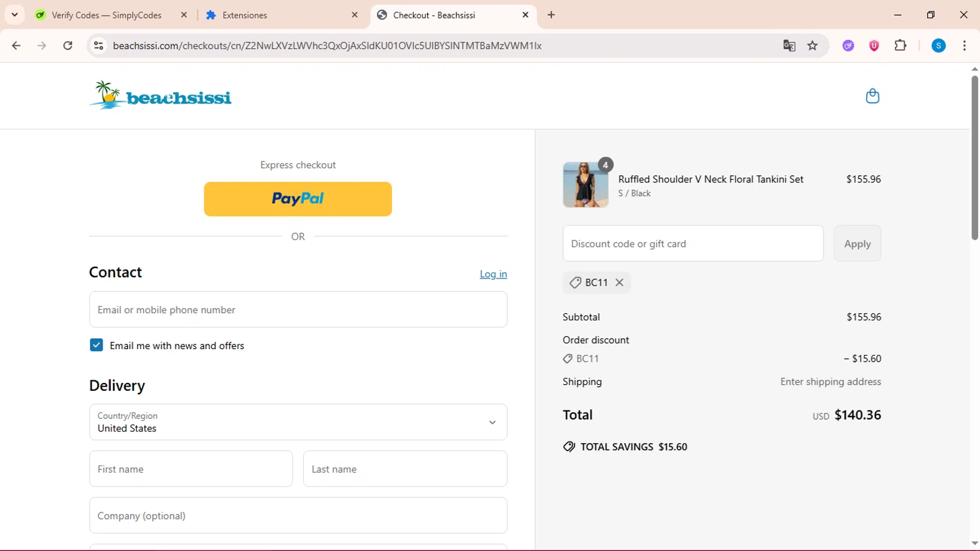980x551 pixels.
Task: Click the Beachsissi logo
Action: click(x=160, y=95)
